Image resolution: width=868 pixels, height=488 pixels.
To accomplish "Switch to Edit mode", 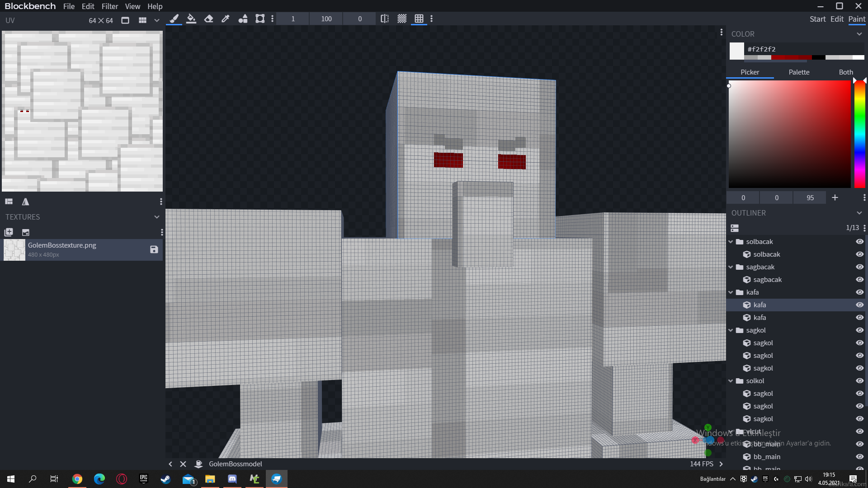I will (837, 19).
